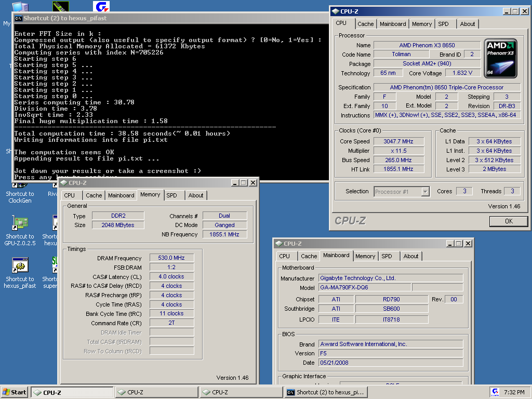Click the Multiplier x 11.5 field
Viewport: 532px width, 399px height.
coord(398,151)
